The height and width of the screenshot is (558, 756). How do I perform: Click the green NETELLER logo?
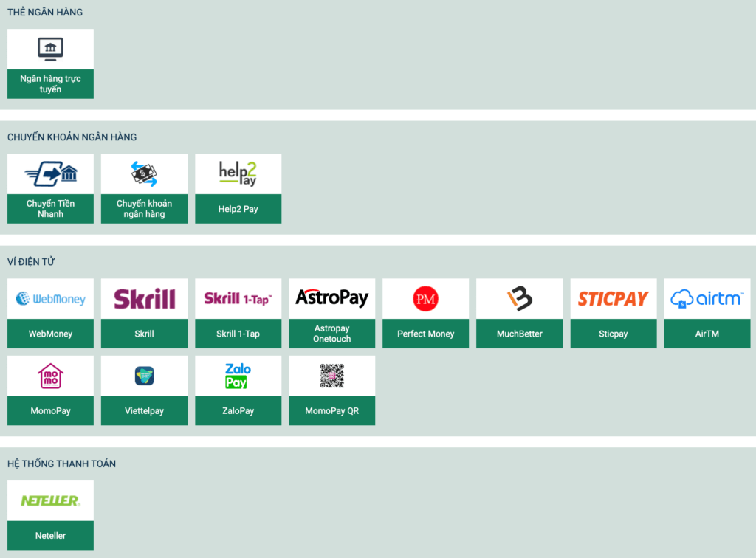pos(51,500)
